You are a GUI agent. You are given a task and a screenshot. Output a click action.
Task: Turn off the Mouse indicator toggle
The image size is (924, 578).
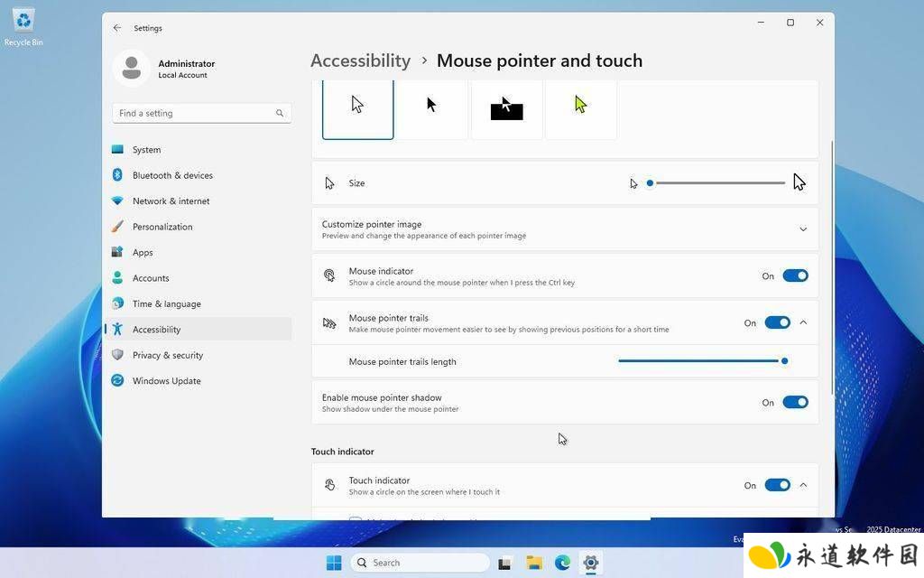tap(795, 275)
